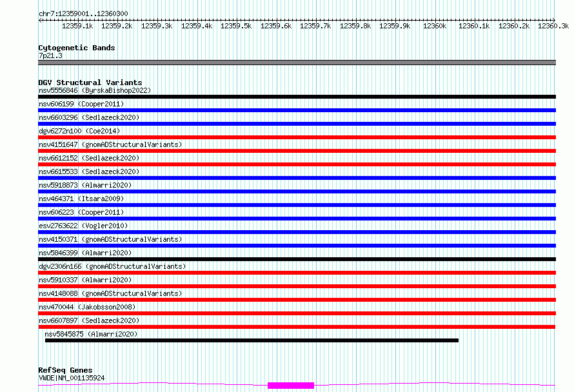Open nsv470044 (Jakobsson2008) variant
The height and width of the screenshot is (392, 574).
tap(87, 307)
